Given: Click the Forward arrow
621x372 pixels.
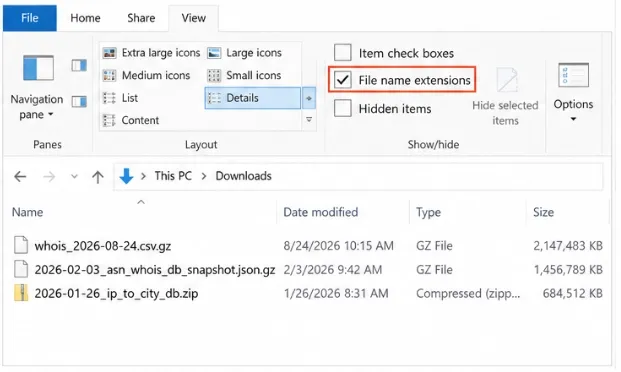Looking at the screenshot, I should 49,176.
